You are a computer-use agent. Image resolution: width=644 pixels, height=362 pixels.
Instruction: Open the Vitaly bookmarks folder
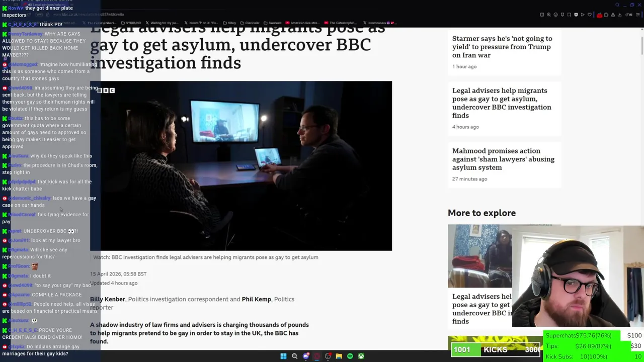tap(228, 23)
